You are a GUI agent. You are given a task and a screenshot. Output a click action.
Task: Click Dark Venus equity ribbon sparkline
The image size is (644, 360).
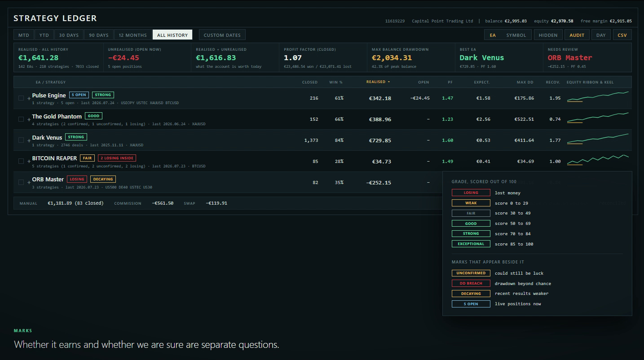598,139
